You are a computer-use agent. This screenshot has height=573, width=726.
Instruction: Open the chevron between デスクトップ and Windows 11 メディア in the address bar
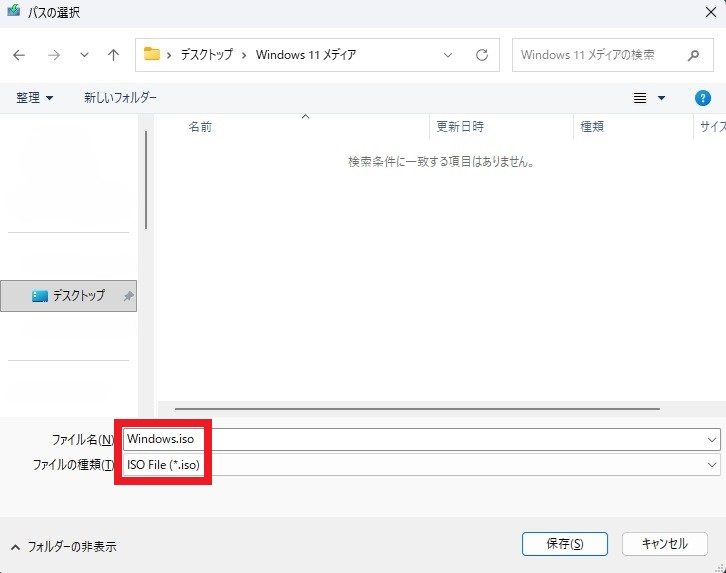click(x=244, y=56)
